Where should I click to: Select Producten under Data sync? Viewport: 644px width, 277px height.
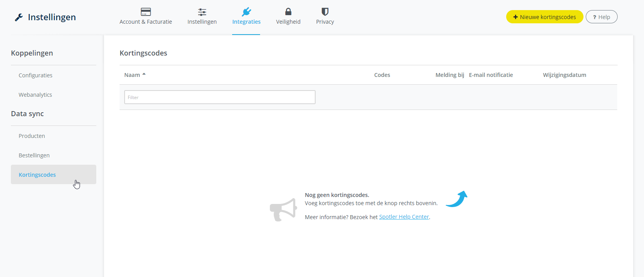[32, 136]
